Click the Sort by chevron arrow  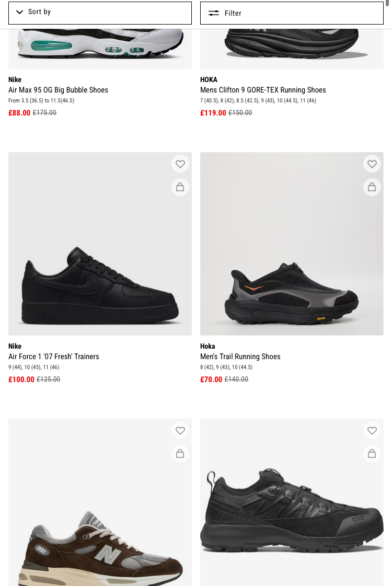(x=19, y=12)
